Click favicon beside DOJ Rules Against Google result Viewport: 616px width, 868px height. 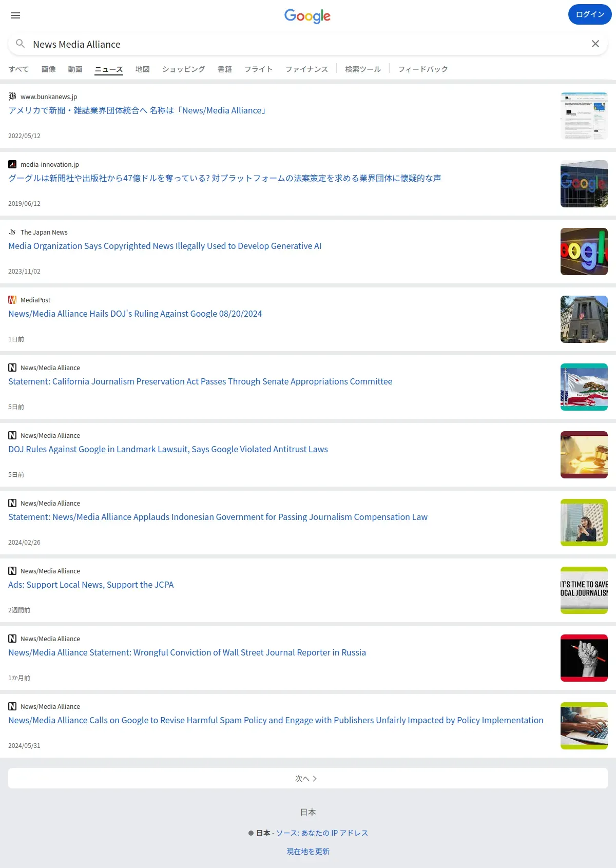click(x=12, y=435)
